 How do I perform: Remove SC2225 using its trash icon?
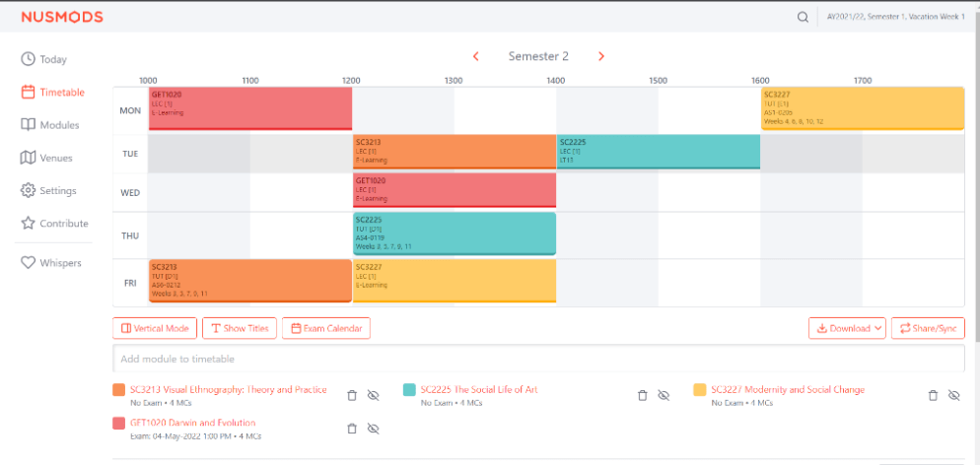click(643, 395)
